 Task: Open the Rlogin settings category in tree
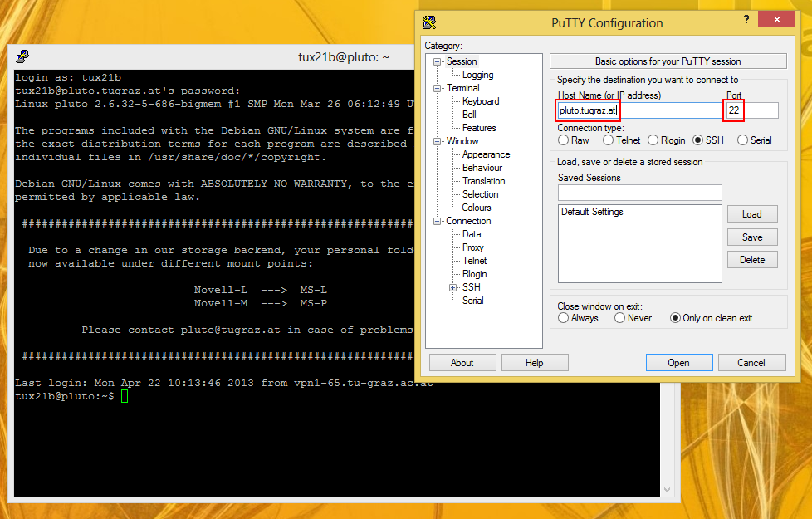tap(474, 274)
